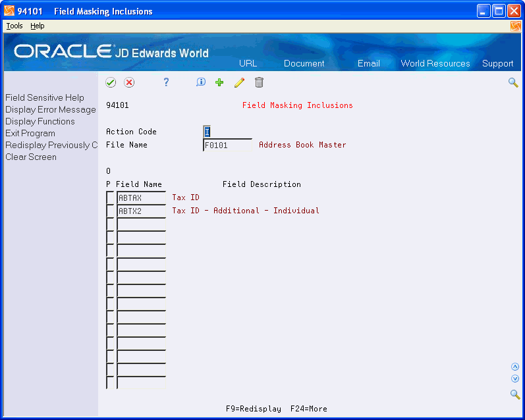525x420 pixels.
Task: Select Display Functions option
Action: [x=40, y=122]
